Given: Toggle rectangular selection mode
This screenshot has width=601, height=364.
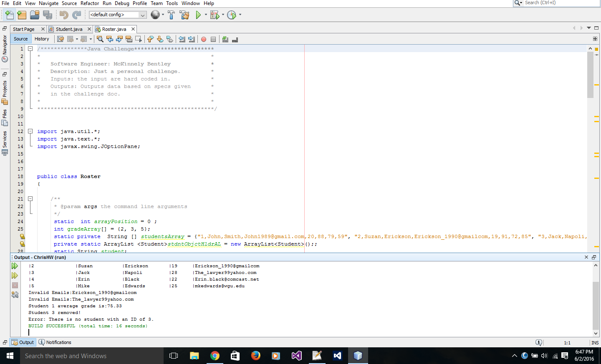Looking at the screenshot, I should [x=139, y=39].
